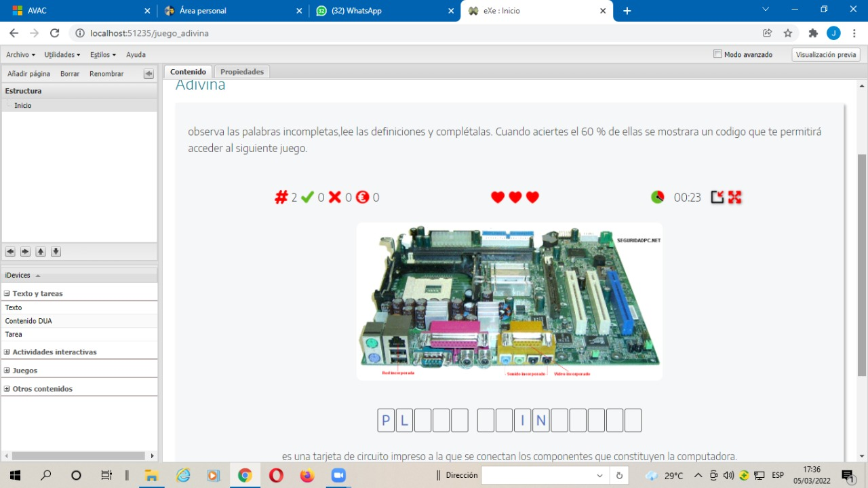Screen dimensions: 868x488
Task: Select the Contenido DUA iDevice
Action: point(79,321)
